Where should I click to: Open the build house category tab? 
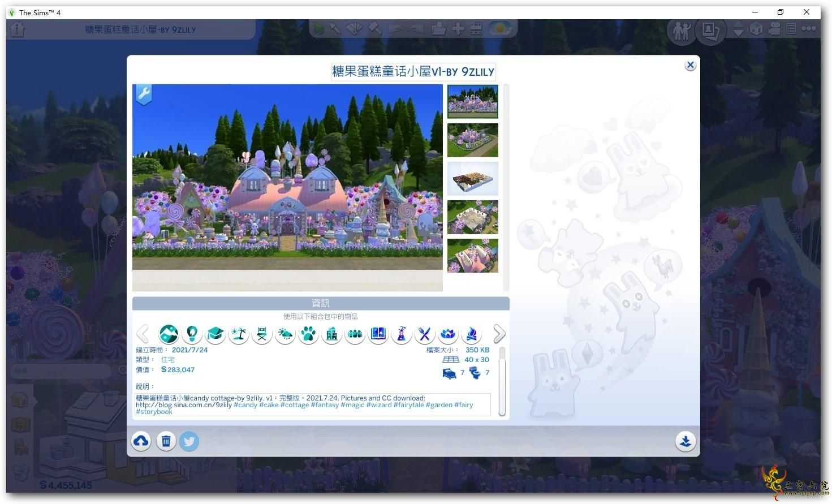tap(20, 399)
